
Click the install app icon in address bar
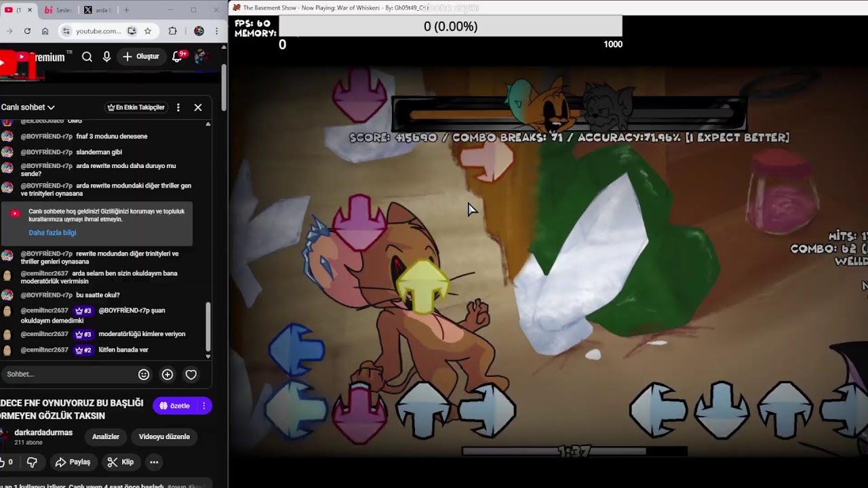click(x=132, y=31)
